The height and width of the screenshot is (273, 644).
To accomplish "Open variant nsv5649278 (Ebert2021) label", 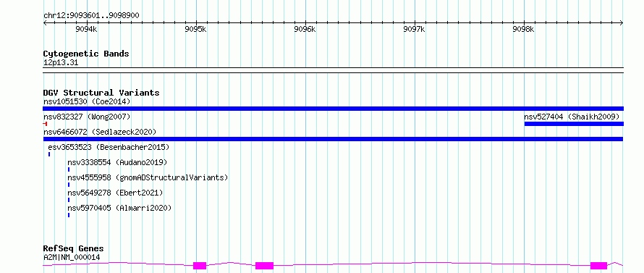I will 115,193.
